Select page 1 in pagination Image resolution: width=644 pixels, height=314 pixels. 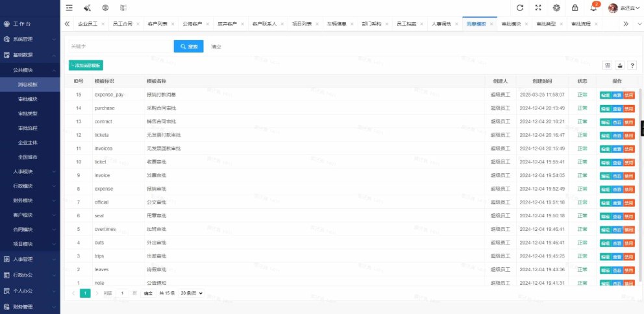pyautogui.click(x=85, y=293)
